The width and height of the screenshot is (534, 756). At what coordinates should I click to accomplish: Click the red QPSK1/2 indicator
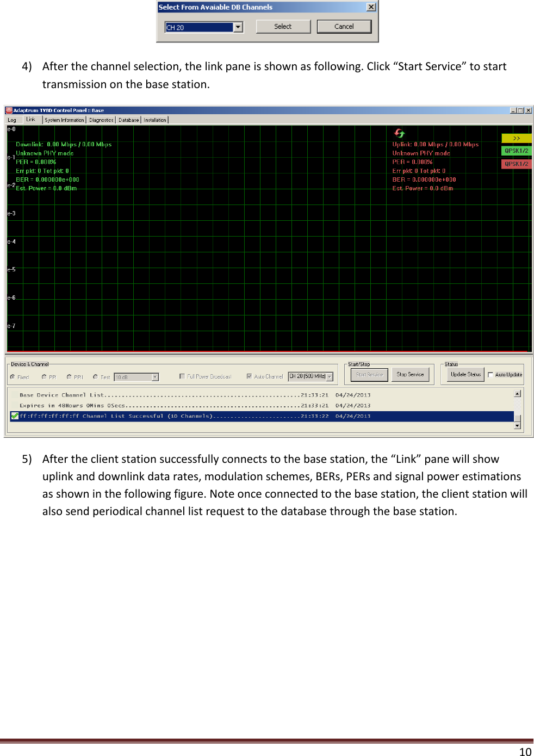[517, 164]
